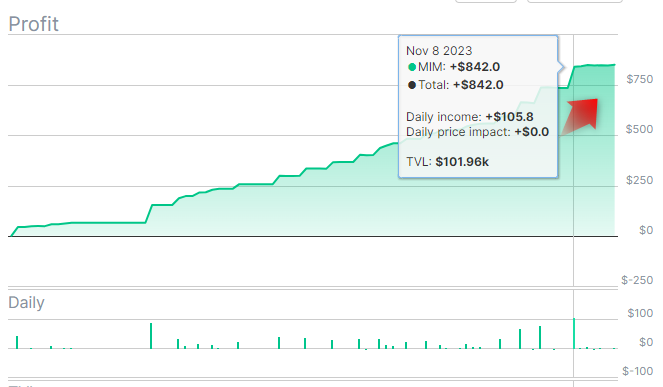Click the $250 Profit axis label

(x=639, y=180)
